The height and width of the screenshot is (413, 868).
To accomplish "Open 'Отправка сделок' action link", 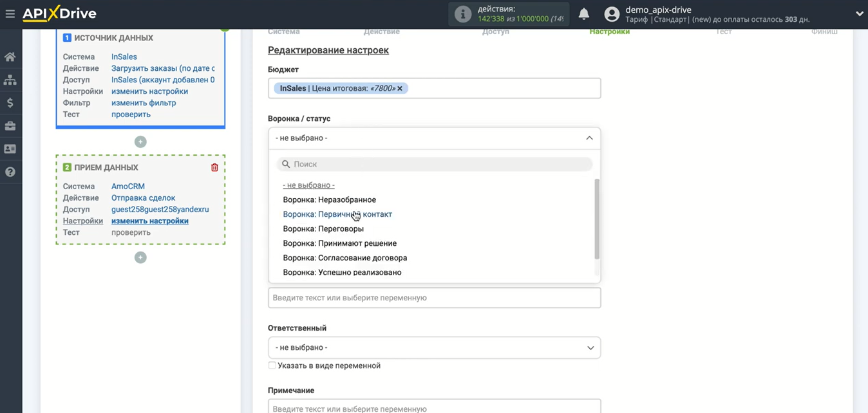I will pos(143,198).
